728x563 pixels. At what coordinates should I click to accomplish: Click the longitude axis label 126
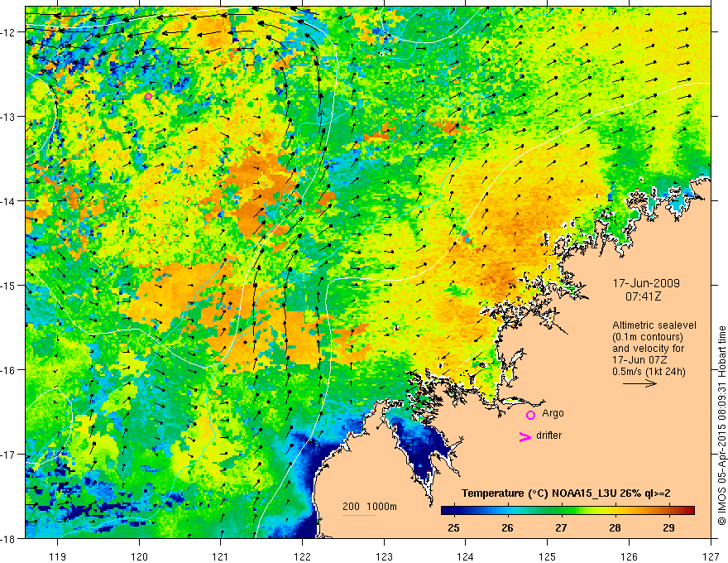pyautogui.click(x=629, y=556)
